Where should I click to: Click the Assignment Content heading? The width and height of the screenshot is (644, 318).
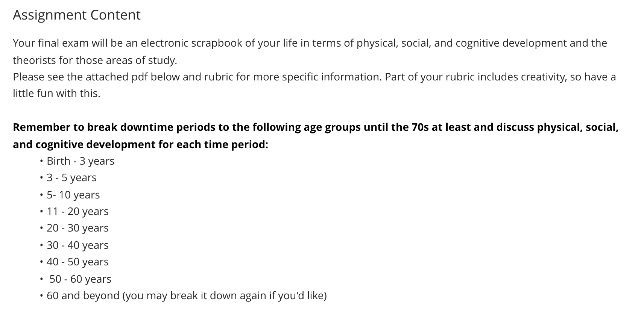77,15
